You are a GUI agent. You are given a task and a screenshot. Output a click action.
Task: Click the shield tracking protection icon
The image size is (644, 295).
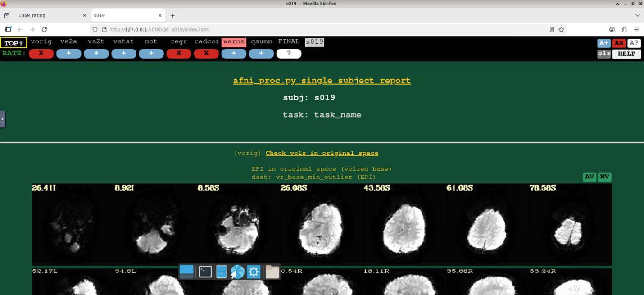[x=95, y=30]
